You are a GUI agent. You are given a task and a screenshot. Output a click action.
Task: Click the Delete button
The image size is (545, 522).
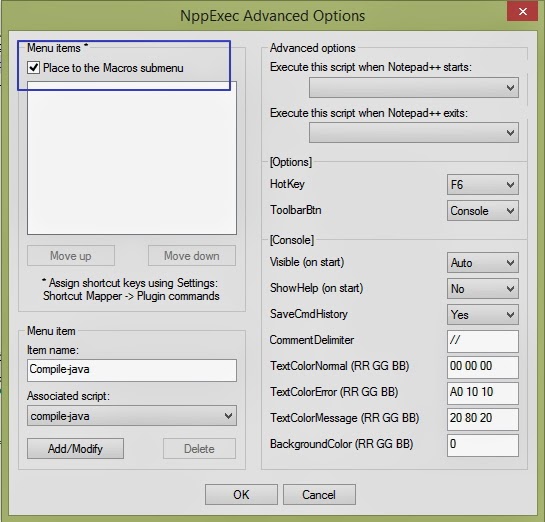point(199,449)
